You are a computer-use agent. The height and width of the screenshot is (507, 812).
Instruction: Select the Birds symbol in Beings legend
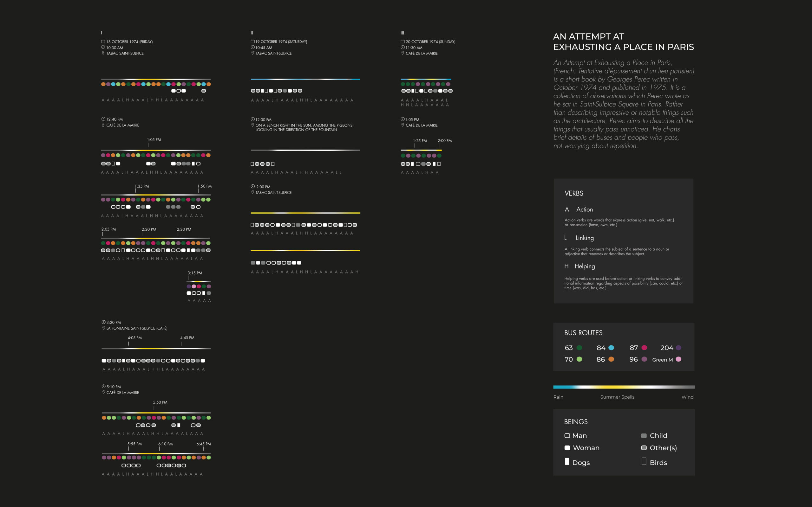(644, 462)
